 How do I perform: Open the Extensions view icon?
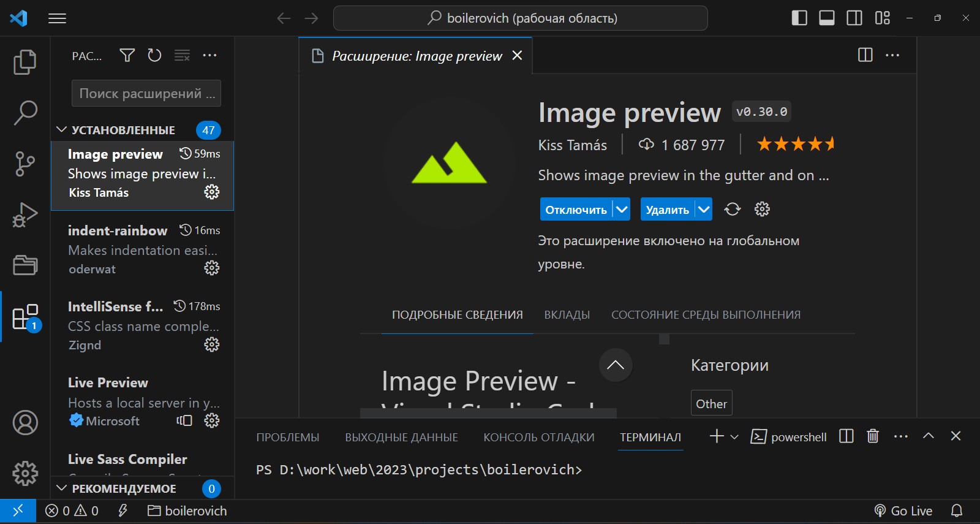pyautogui.click(x=25, y=317)
